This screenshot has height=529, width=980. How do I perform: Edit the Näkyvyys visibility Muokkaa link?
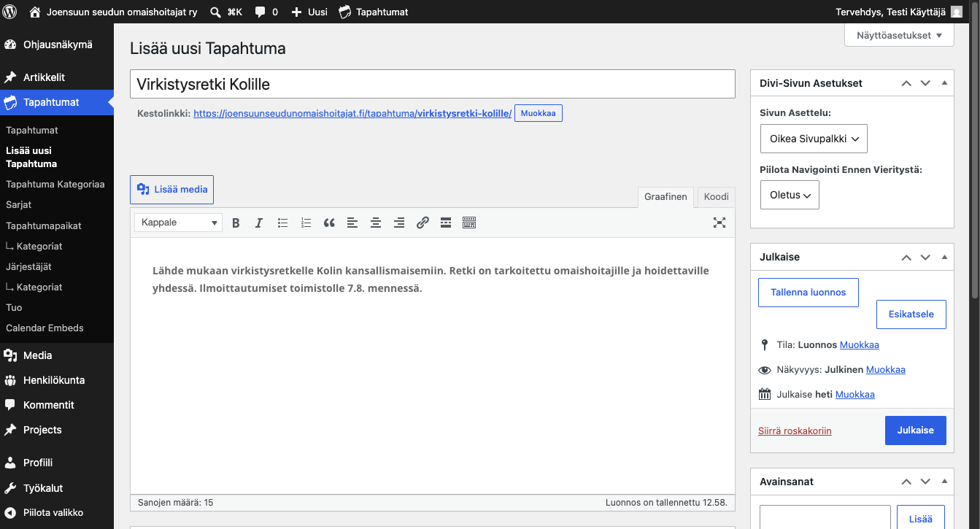[886, 370]
